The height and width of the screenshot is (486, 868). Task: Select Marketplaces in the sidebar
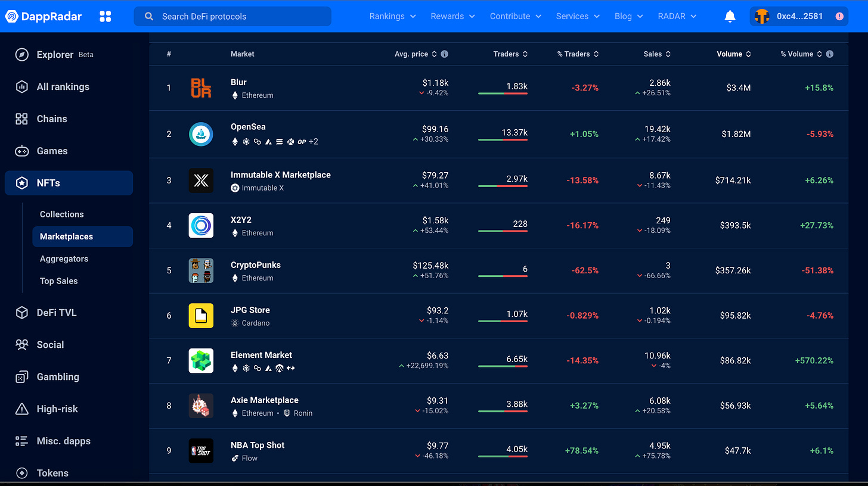pyautogui.click(x=82, y=236)
